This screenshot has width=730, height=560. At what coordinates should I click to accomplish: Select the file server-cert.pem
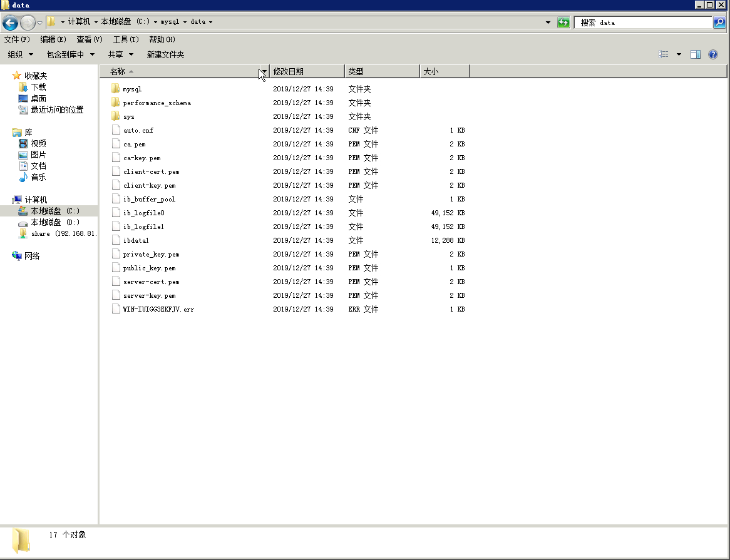(151, 282)
